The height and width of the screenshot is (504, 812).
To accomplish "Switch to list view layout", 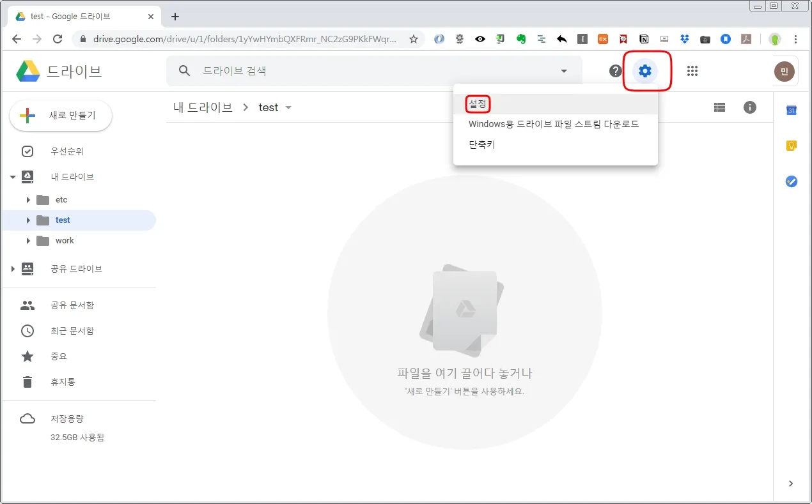I will [719, 107].
